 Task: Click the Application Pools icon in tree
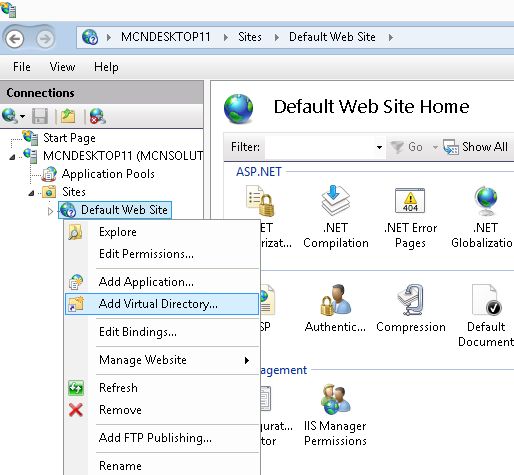click(x=49, y=174)
